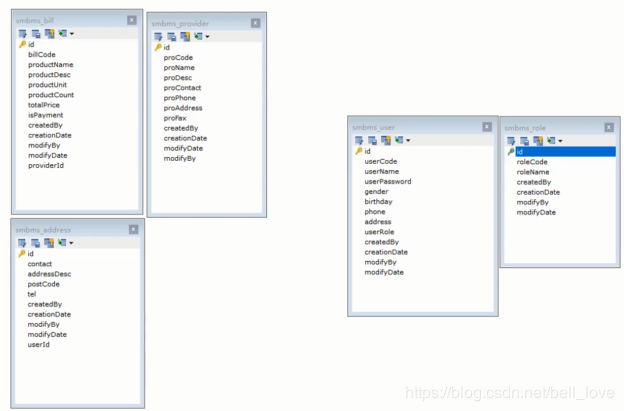Screen dimensions: 624x411
Task: Open Manage Relationships key icon in smbms_user
Action: [386, 140]
